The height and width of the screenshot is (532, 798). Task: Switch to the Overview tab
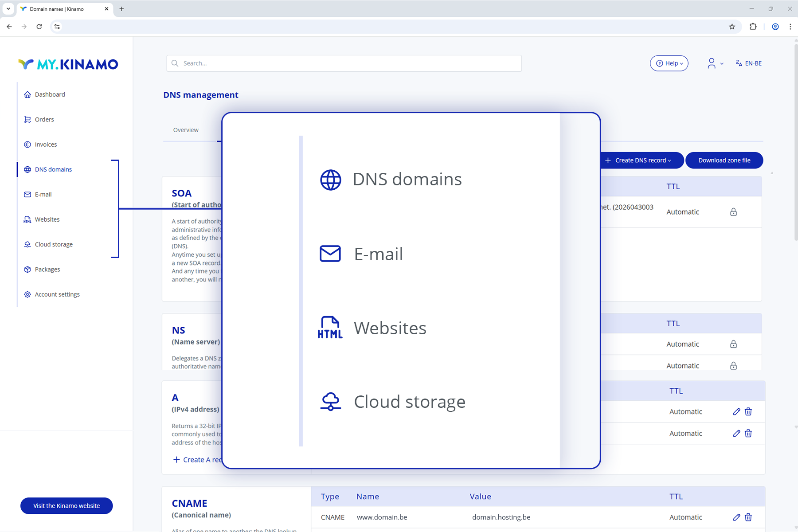pos(186,130)
